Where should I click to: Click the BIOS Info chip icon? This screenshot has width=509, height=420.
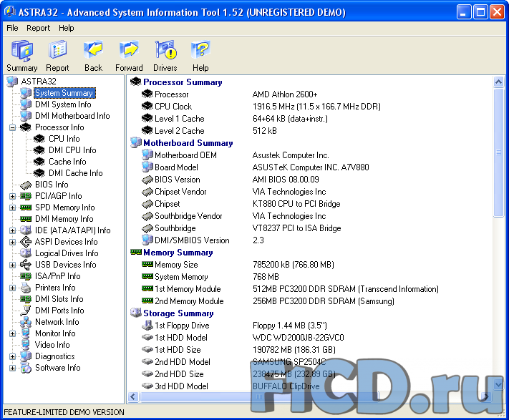(x=26, y=185)
